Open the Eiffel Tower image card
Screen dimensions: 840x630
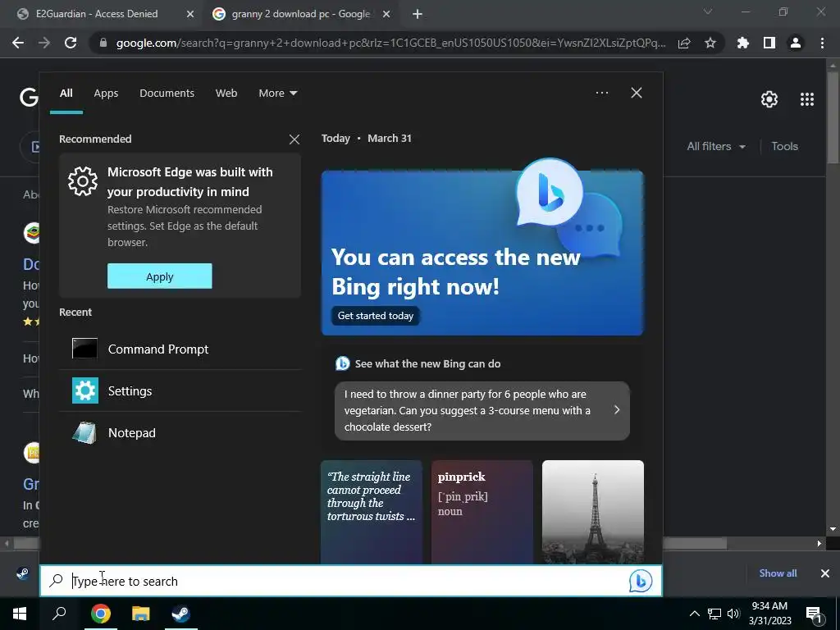[593, 512]
